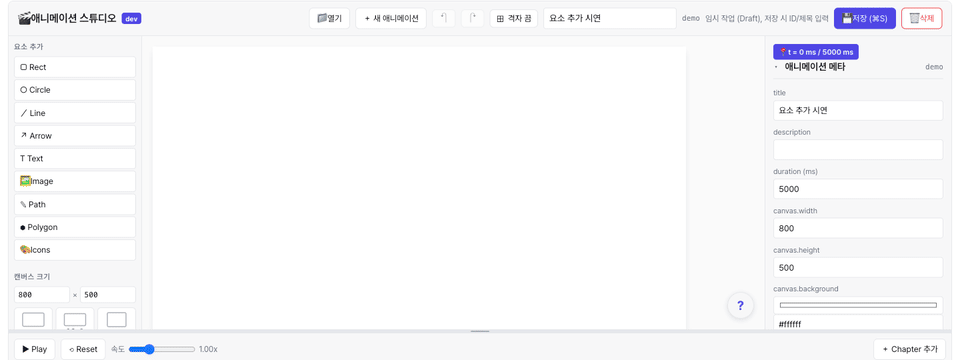The width and height of the screenshot is (960, 360).
Task: Click the panel resize handle above timeline
Action: pos(480,331)
